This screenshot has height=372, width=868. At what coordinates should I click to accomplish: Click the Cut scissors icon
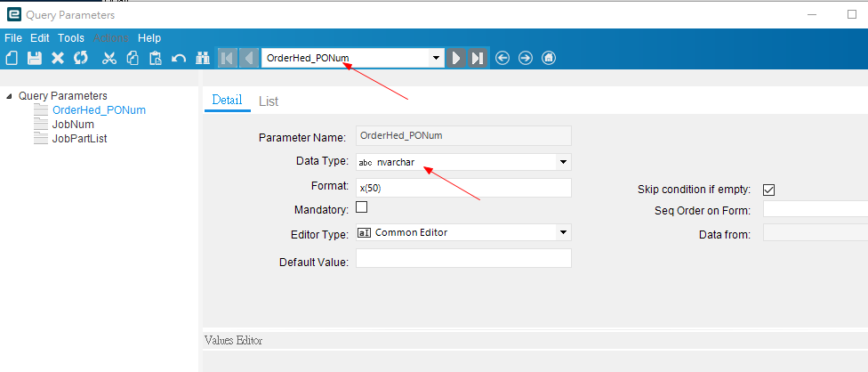(109, 58)
